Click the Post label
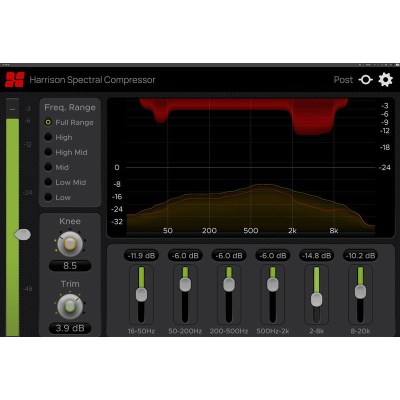400x400 pixels. point(343,80)
